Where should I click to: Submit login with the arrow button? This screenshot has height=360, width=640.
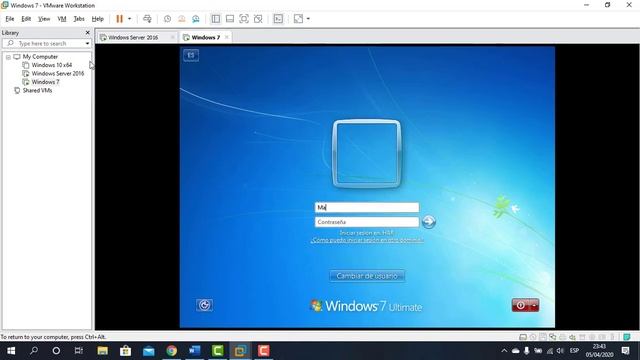[x=429, y=222]
